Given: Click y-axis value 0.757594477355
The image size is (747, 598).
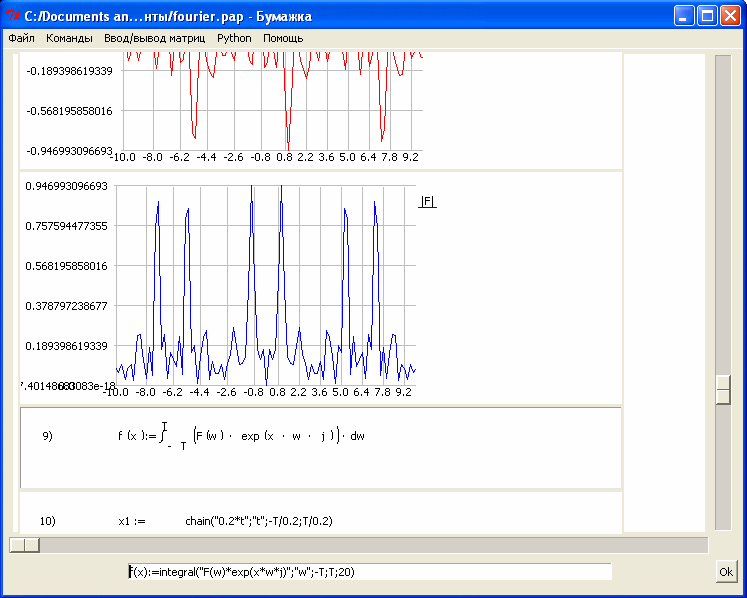Looking at the screenshot, I should click(x=66, y=226).
